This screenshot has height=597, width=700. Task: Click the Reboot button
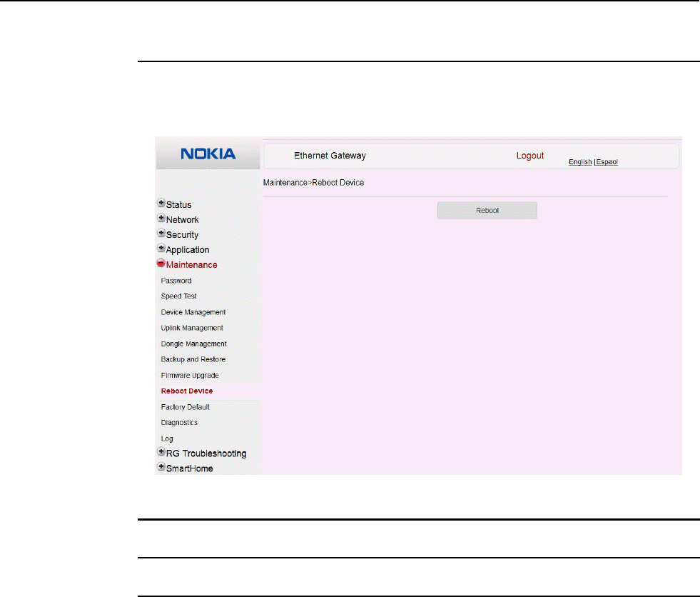[487, 211]
